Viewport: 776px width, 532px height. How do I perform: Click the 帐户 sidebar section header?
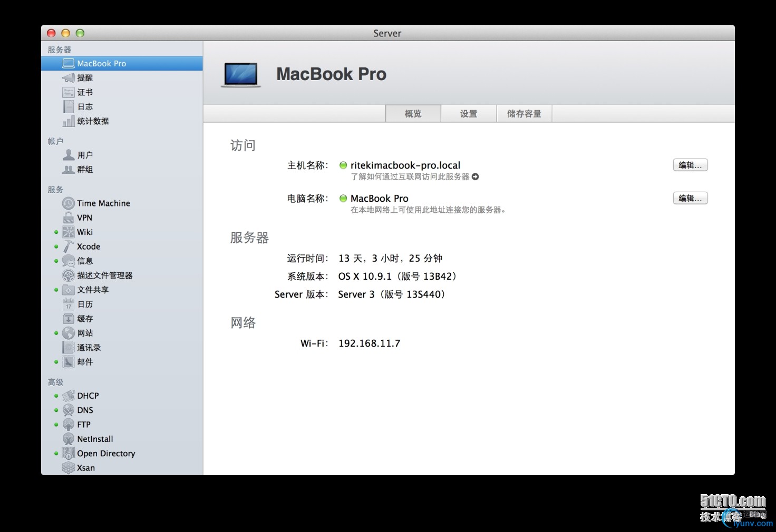pos(55,141)
